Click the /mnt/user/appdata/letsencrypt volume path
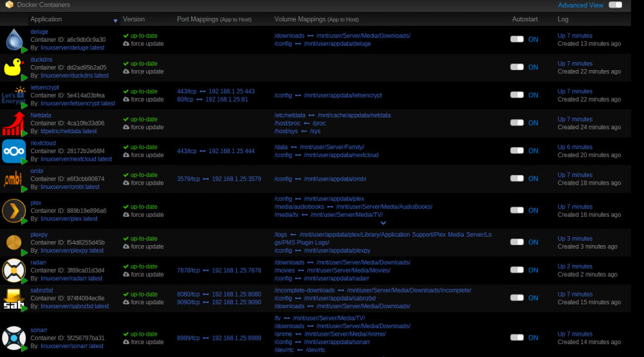Viewport: 644px width, 357px height. pyautogui.click(x=343, y=95)
